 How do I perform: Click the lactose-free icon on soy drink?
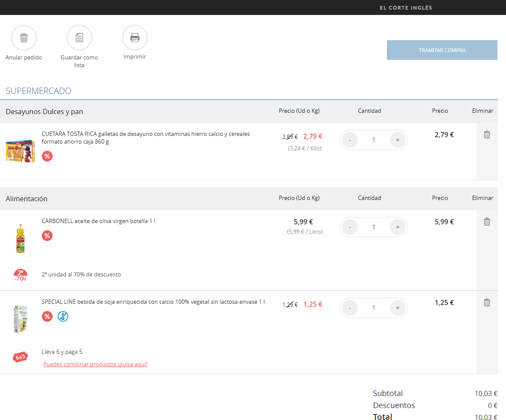[x=63, y=316]
